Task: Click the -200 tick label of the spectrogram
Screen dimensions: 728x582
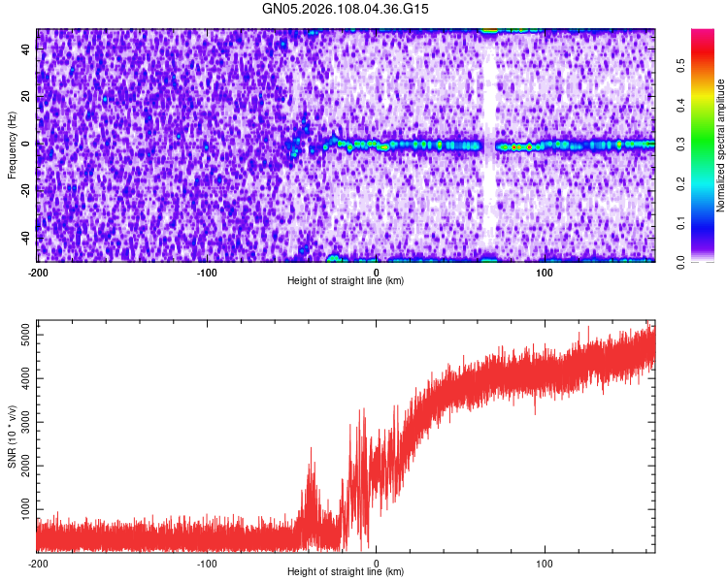Action: [38, 273]
